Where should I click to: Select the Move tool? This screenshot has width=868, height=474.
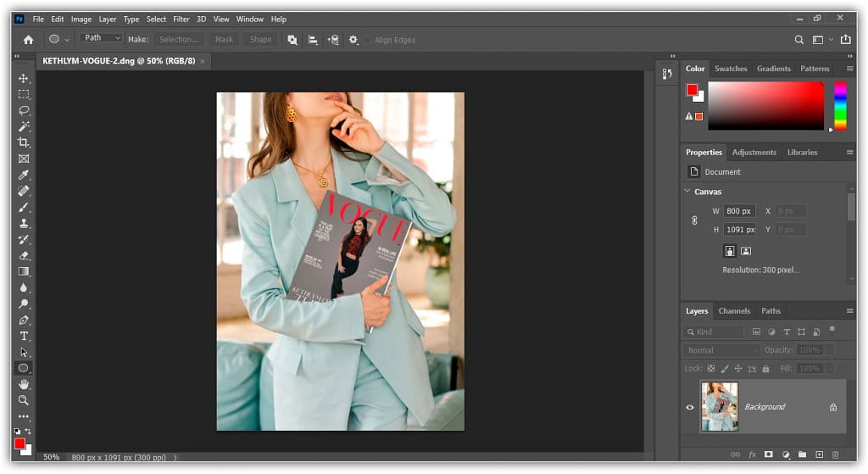[23, 78]
